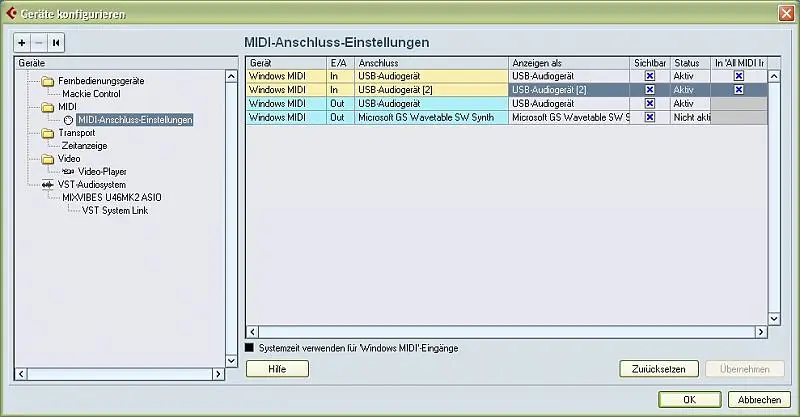This screenshot has height=417, width=800.
Task: Click the Transport folder icon in tree
Action: 47,133
